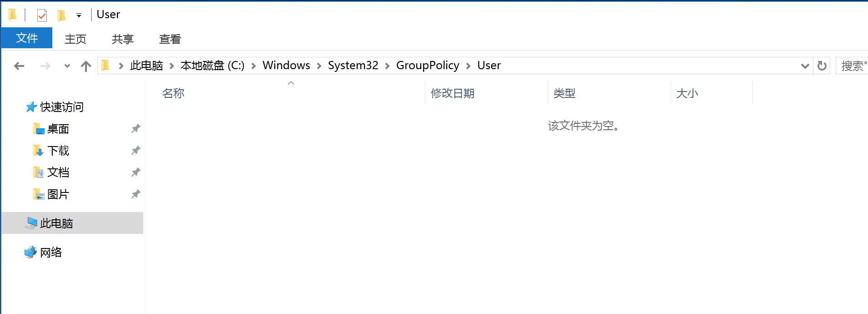Go forward using the forward arrow
This screenshot has height=314, width=868.
[45, 66]
